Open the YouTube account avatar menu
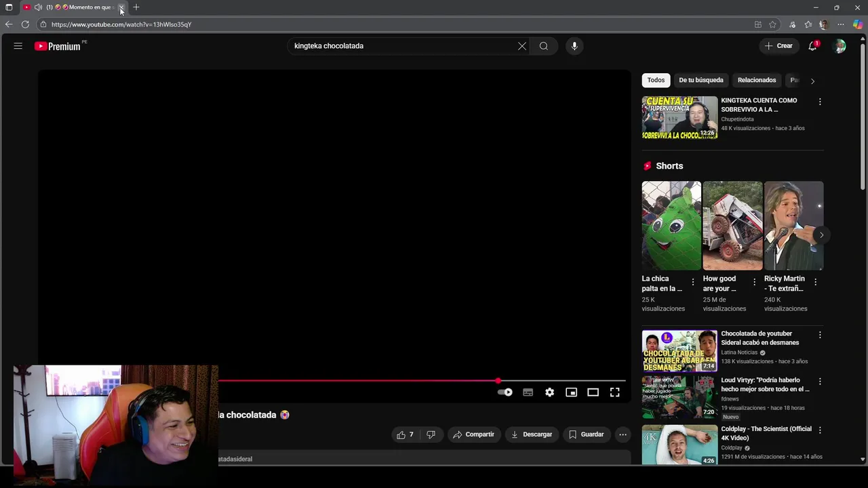The width and height of the screenshot is (868, 488). point(840,46)
